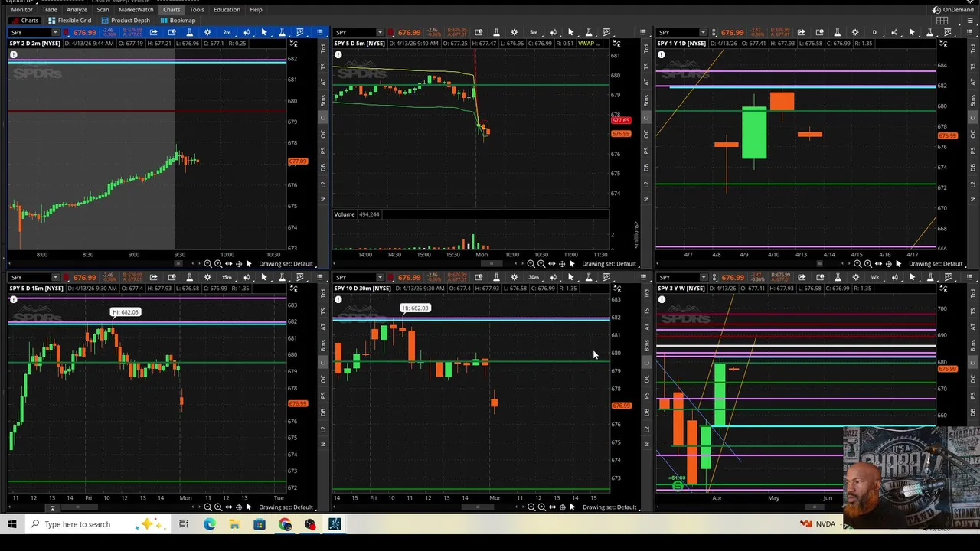The height and width of the screenshot is (551, 980).
Task: Click the crosshair icon below the 5m chart
Action: click(x=562, y=263)
